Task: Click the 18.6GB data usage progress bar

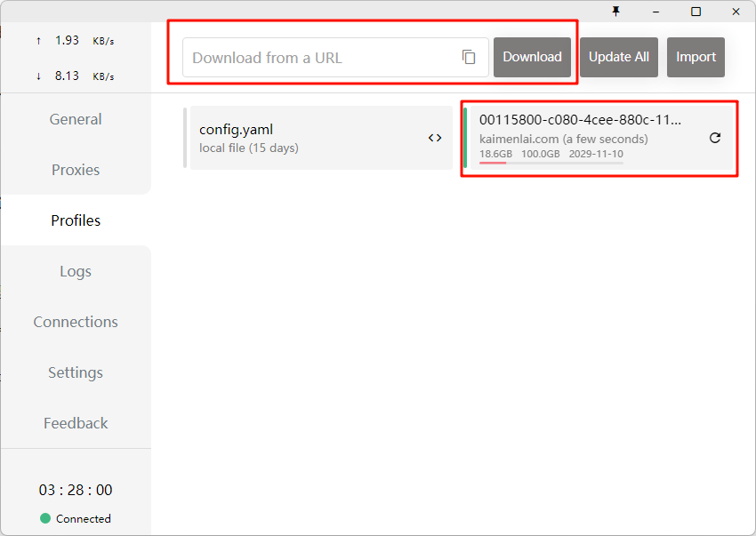Action: click(551, 163)
